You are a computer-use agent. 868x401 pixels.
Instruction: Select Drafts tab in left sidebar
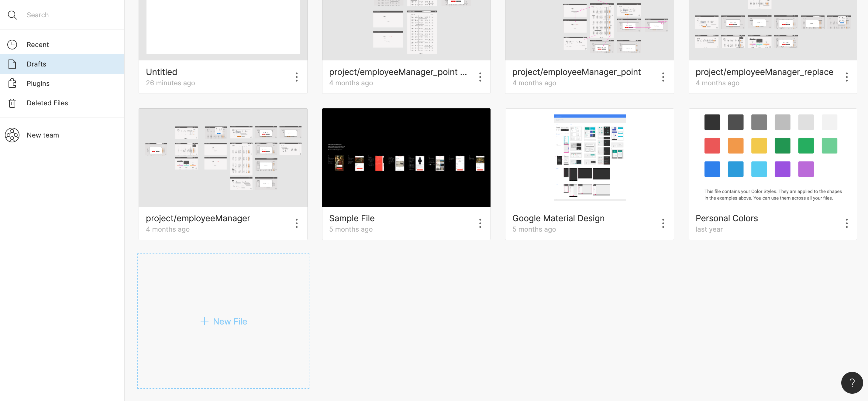tap(62, 64)
